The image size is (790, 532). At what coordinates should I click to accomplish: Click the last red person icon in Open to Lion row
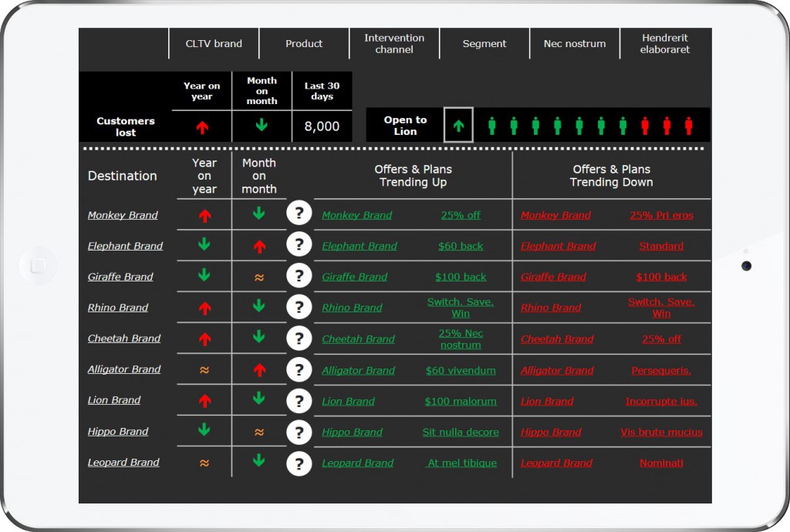pyautogui.click(x=688, y=126)
